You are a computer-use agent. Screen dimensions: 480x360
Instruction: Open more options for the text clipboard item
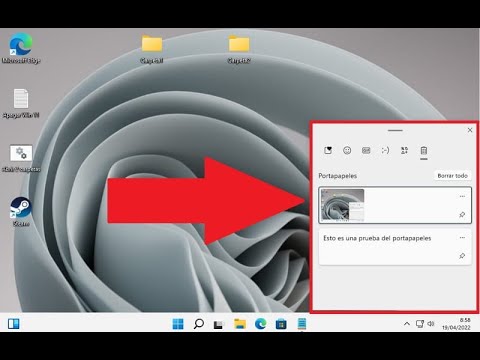click(462, 238)
